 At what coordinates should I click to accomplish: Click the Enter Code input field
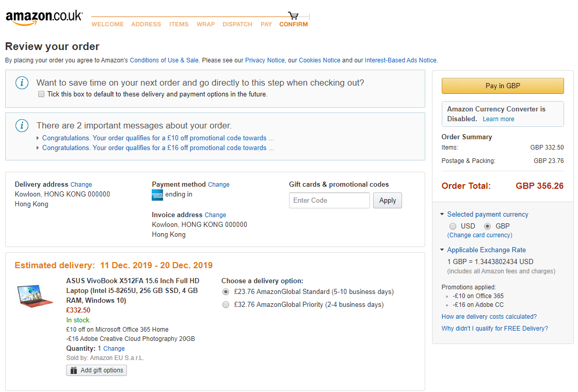(329, 201)
